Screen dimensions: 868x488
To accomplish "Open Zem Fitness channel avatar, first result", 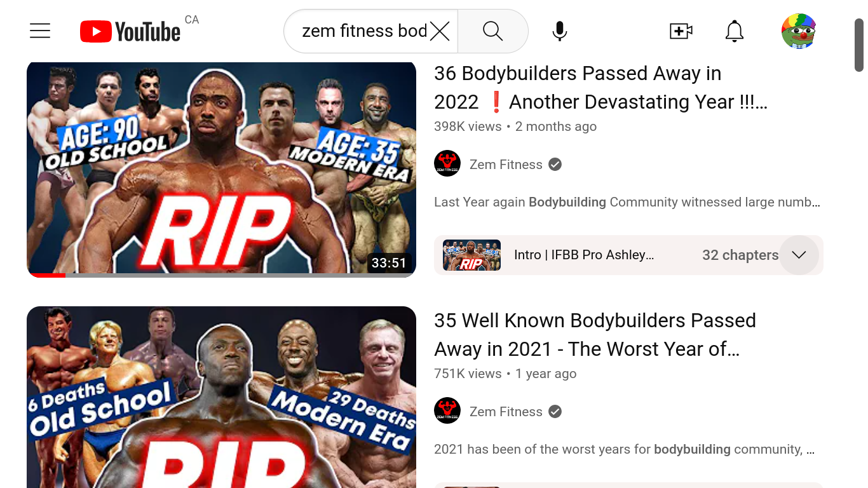I will (x=447, y=164).
